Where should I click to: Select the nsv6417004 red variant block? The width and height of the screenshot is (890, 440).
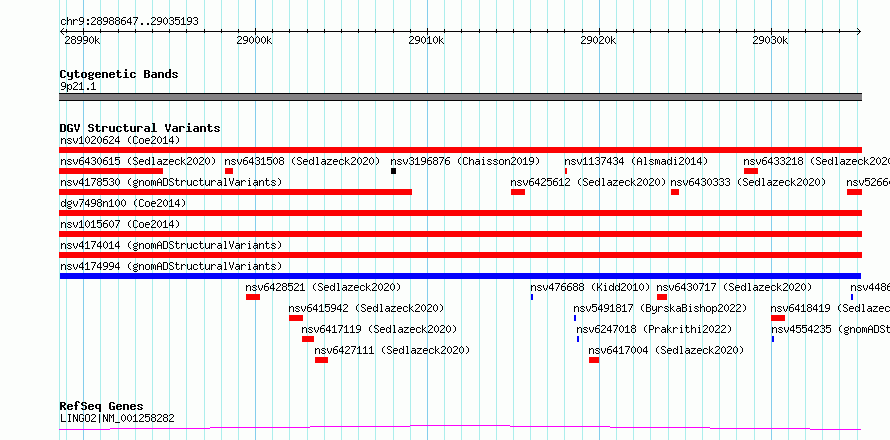(x=594, y=360)
